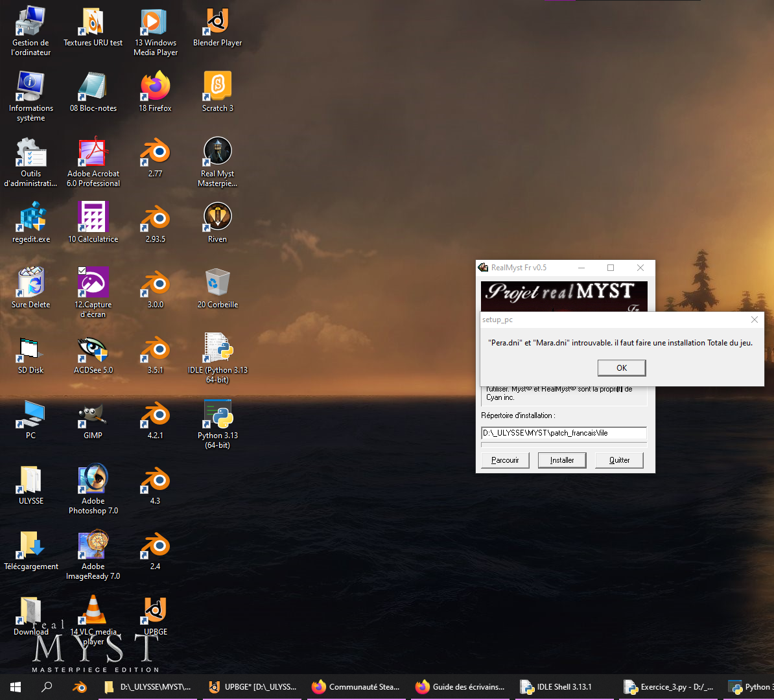Open Windows taskbar search
Screen dimensions: 774x700
47,686
